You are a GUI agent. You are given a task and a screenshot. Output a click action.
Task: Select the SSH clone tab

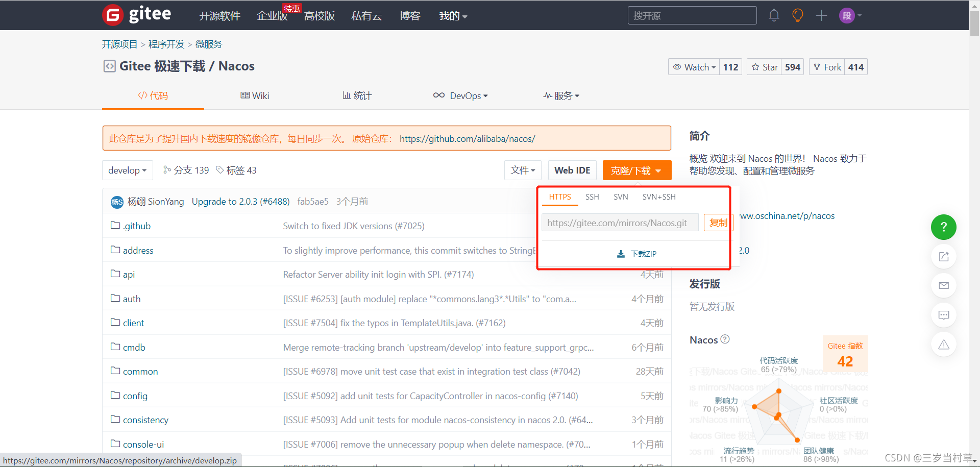tap(592, 197)
